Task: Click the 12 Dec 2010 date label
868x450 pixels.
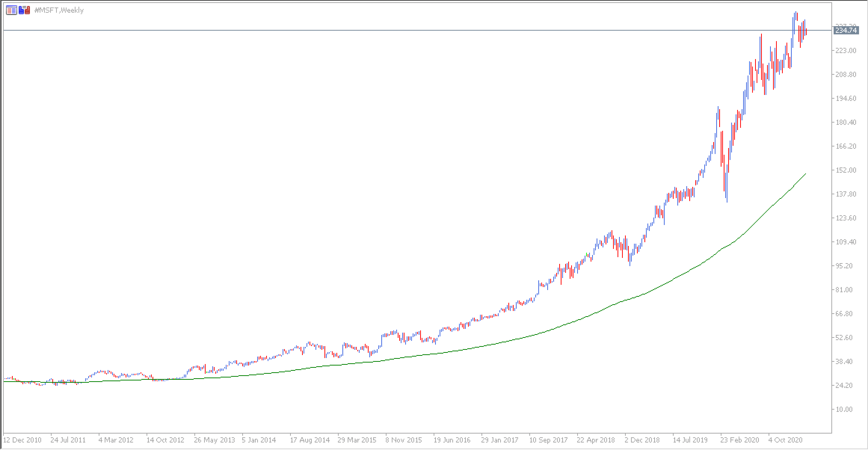Action: pos(22,440)
